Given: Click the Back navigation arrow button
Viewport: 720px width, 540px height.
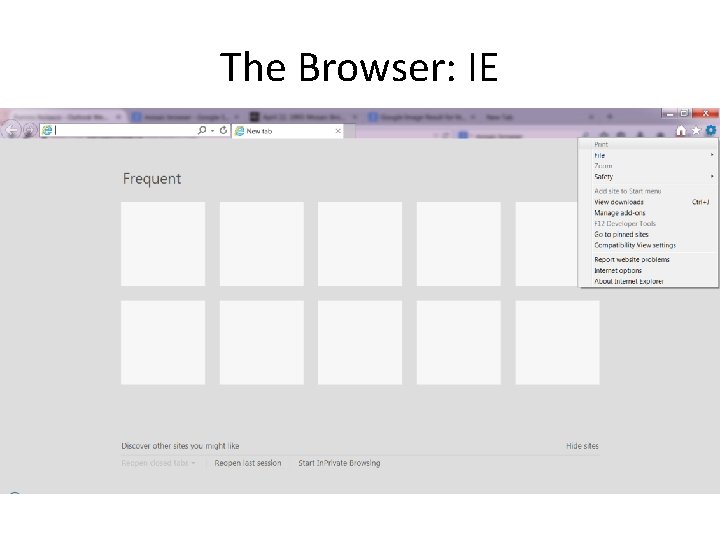Looking at the screenshot, I should [11, 130].
